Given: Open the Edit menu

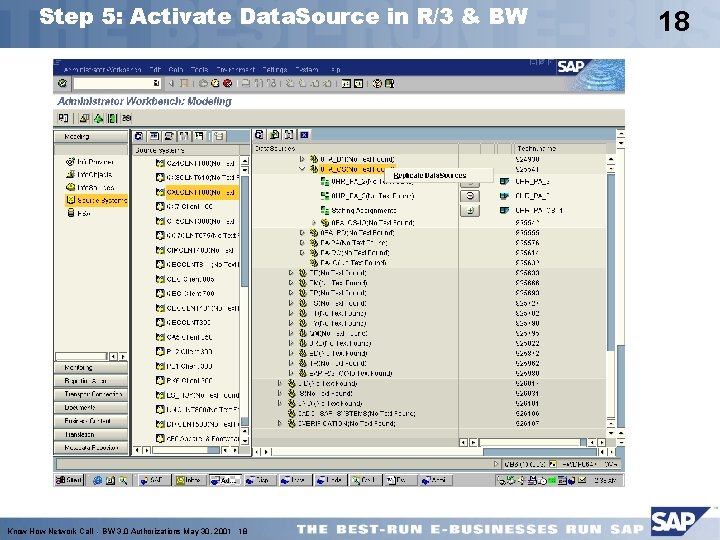Looking at the screenshot, I should (x=155, y=70).
